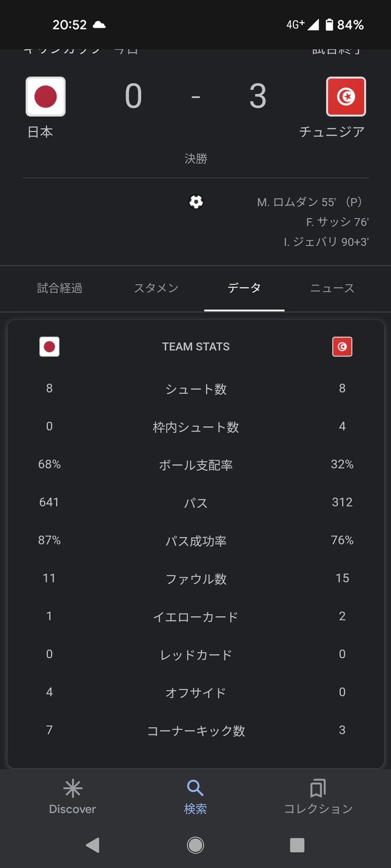391x868 pixels.
Task: Tap the Japan flag icon in score header
Action: (x=46, y=97)
